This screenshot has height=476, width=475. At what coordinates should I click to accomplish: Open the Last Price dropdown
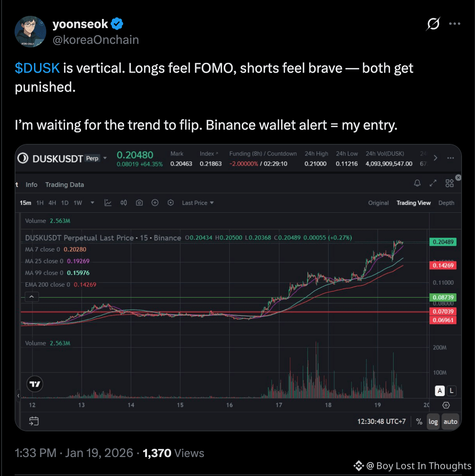tap(198, 203)
